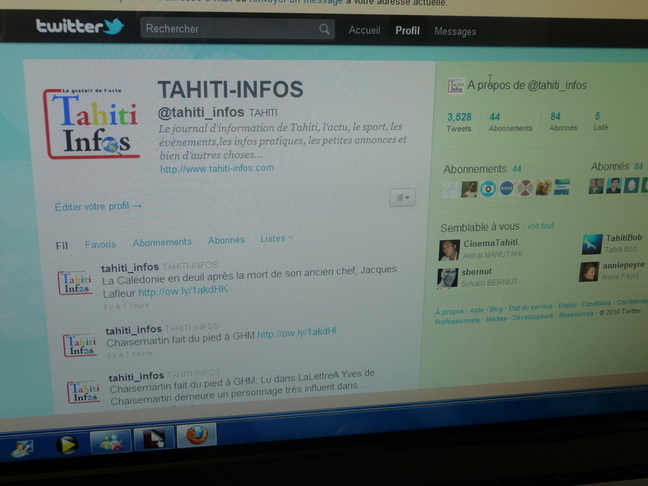648x486 pixels.
Task: Click third avatar under Abonnés
Action: point(631,185)
